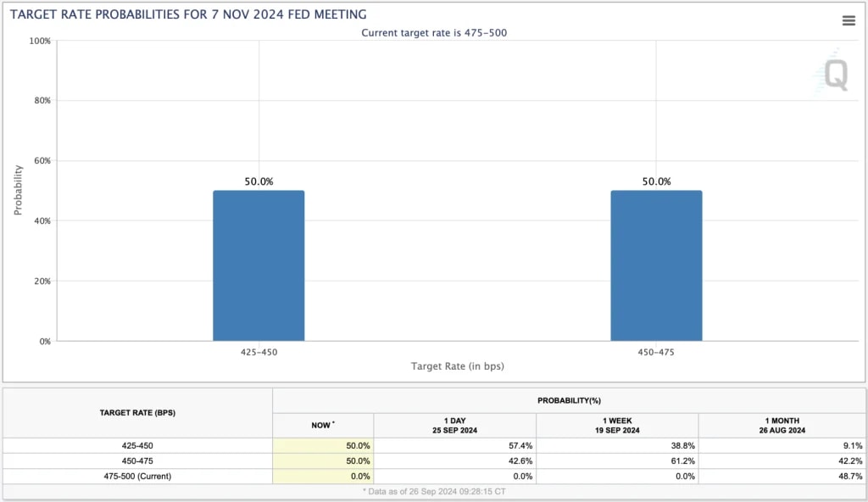Select the '1 MONTH 26 AUG 2024' column header
Viewport: 868px width, 502px height.
coord(782,424)
